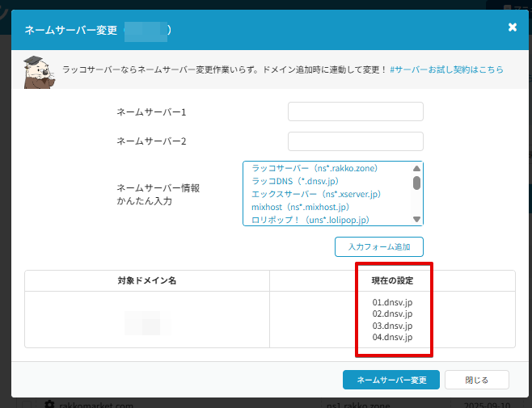Click 03.dnsv.jp in current settings
Image resolution: width=532 pixels, height=408 pixels.
393,326
